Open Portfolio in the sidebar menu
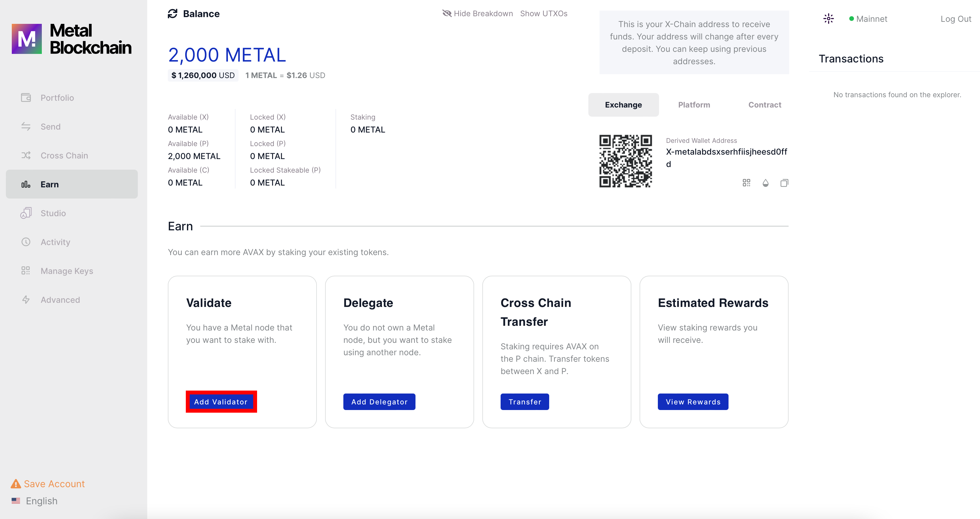This screenshot has width=980, height=519. [57, 98]
